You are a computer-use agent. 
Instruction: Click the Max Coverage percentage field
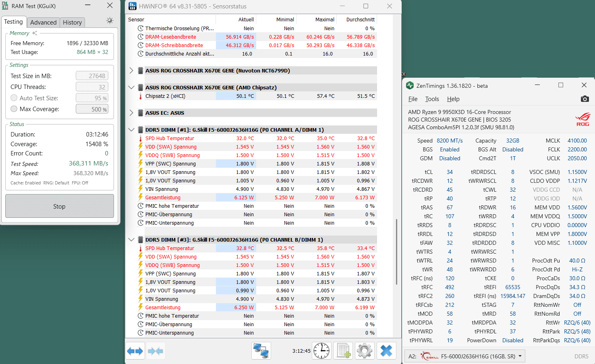coord(92,109)
